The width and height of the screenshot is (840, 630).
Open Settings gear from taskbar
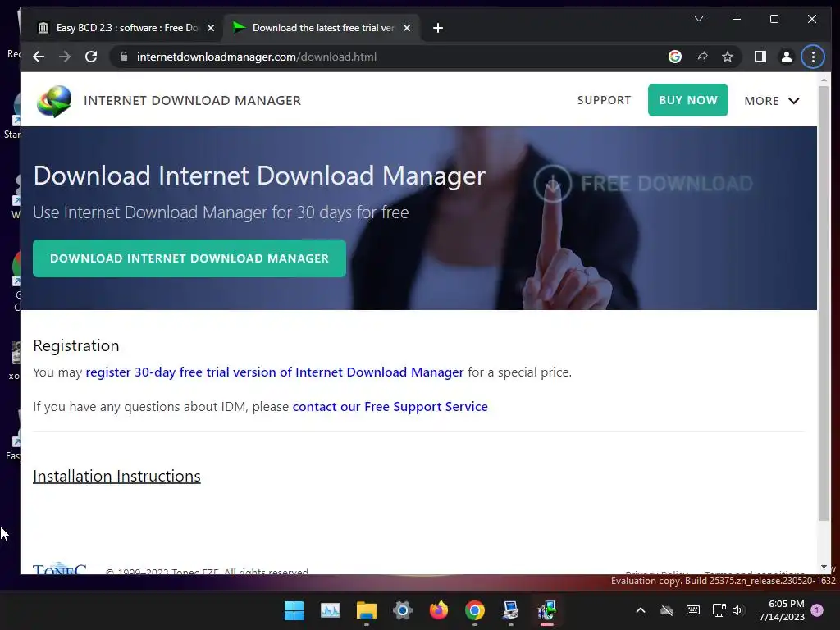[x=402, y=610]
